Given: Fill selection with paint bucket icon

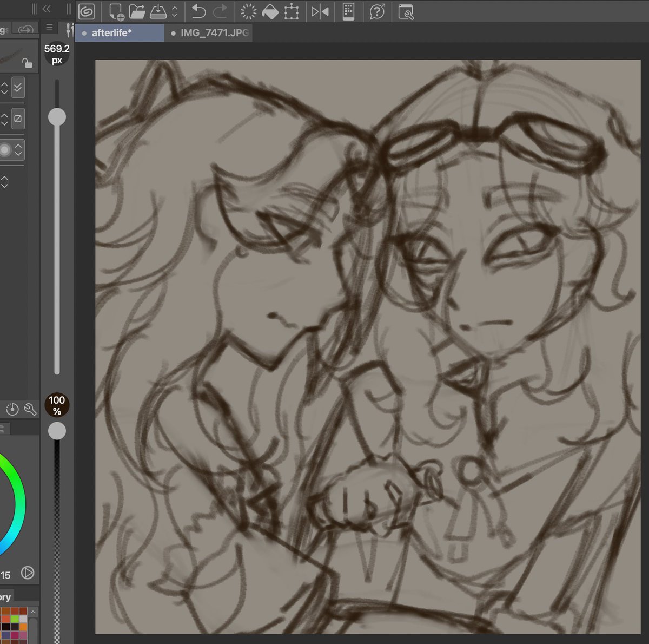Looking at the screenshot, I should [x=270, y=11].
